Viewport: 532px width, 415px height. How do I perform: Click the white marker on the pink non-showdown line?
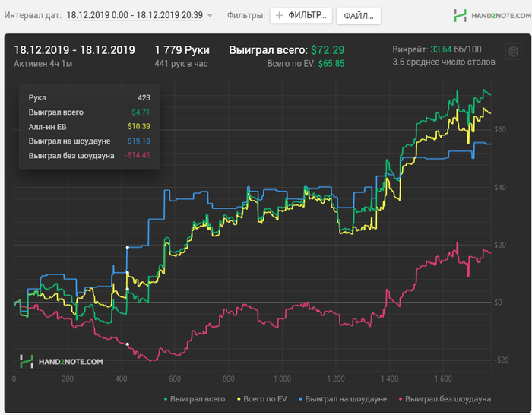[x=128, y=344]
